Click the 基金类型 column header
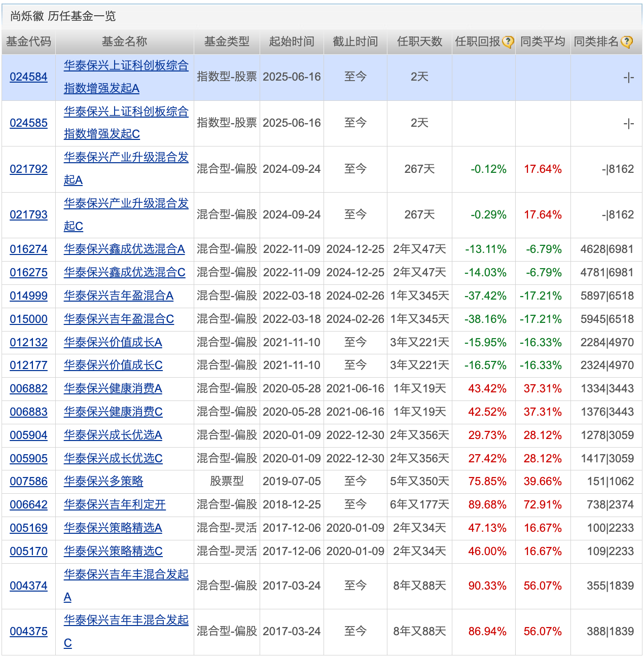The height and width of the screenshot is (658, 644). [x=227, y=42]
